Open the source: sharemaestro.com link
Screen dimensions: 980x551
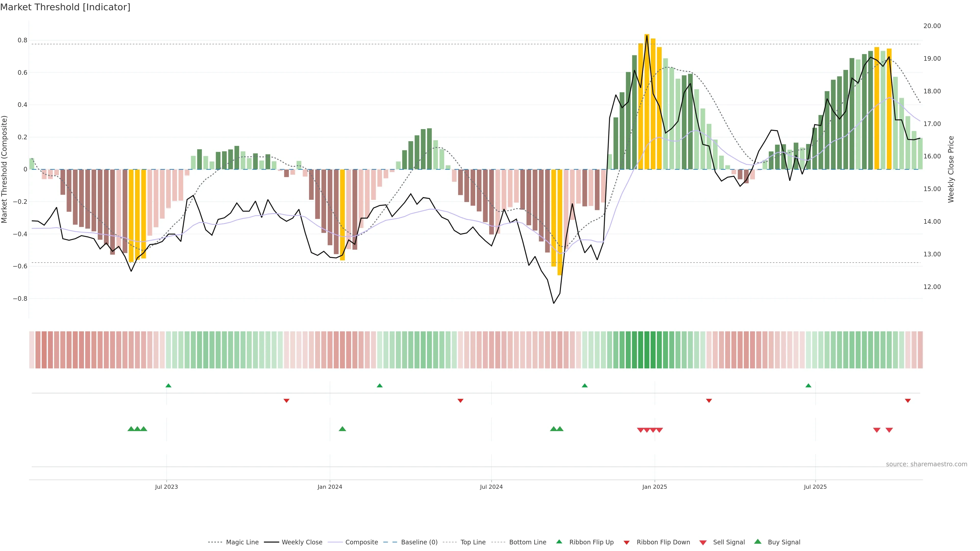[926, 464]
